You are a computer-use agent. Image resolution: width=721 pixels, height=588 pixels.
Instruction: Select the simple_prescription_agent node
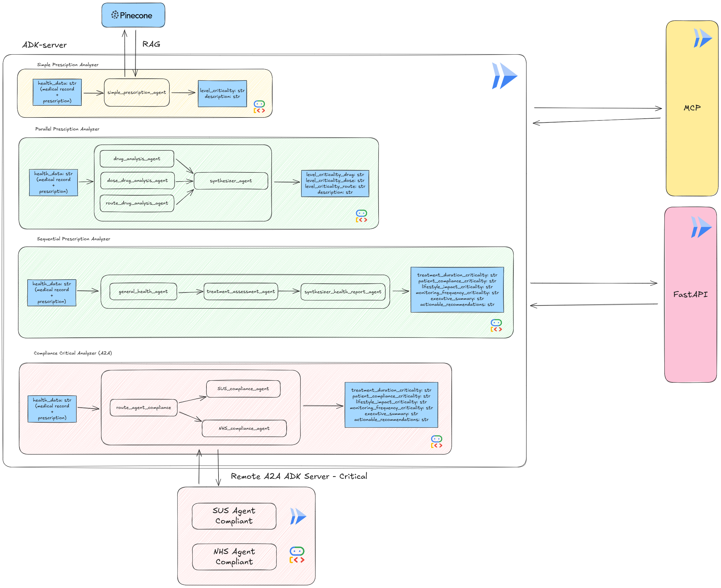[137, 93]
